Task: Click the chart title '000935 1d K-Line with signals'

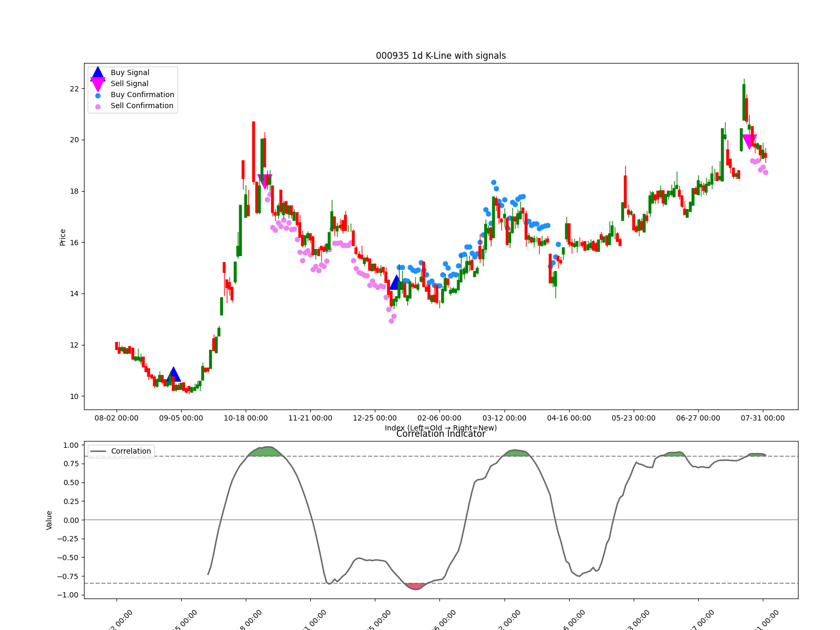Action: 441,56
